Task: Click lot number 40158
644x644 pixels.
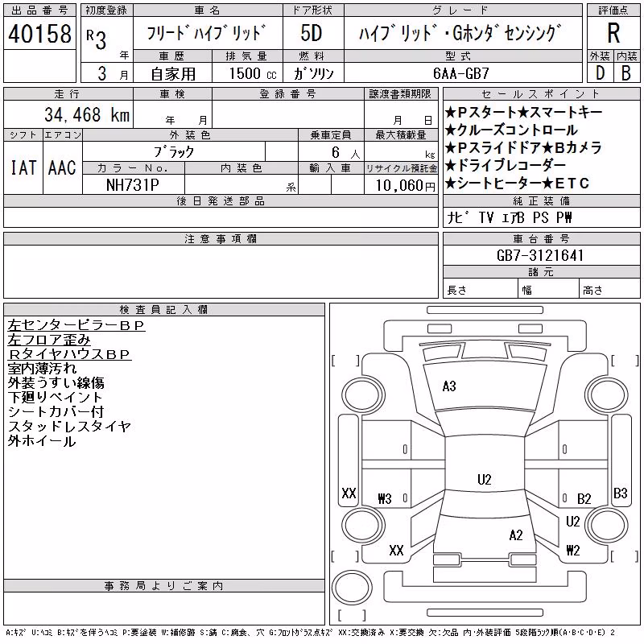Action: tap(39, 34)
